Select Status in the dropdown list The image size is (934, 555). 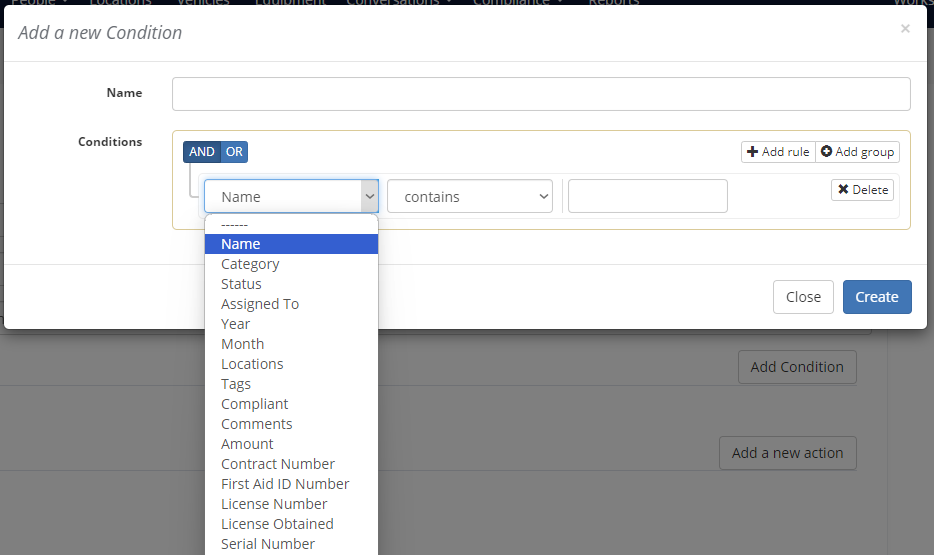click(291, 284)
